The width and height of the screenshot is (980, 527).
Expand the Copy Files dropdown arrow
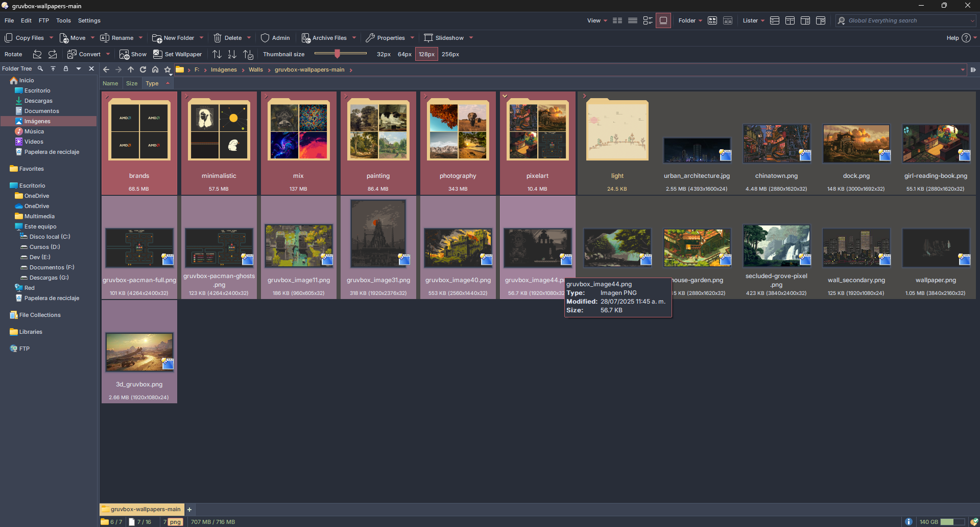point(51,38)
